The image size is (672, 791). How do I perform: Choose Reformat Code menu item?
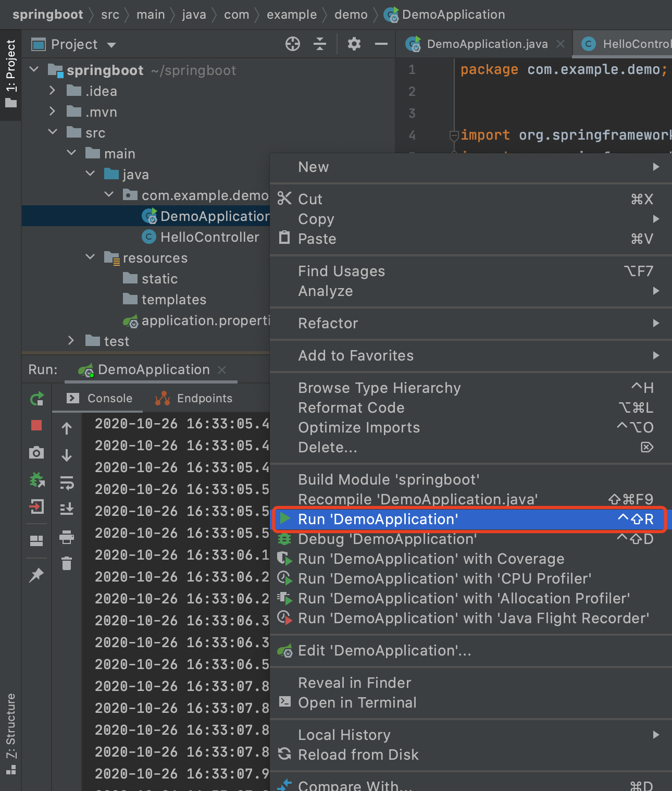(470, 407)
